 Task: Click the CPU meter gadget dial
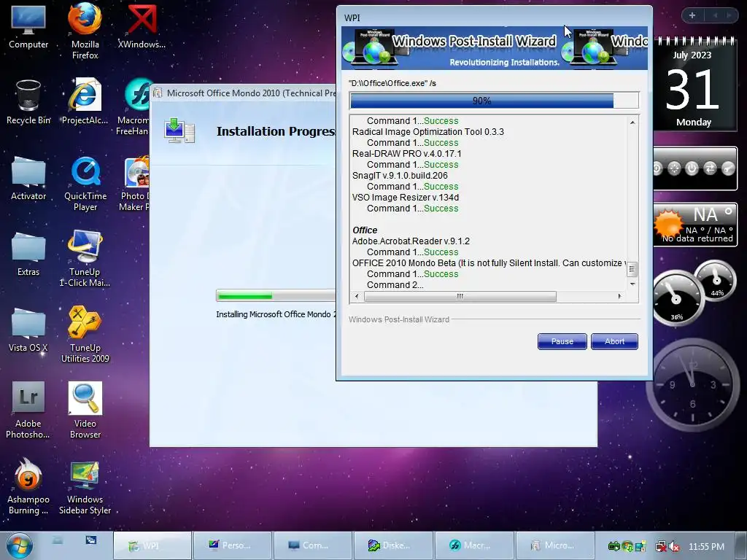coord(676,299)
